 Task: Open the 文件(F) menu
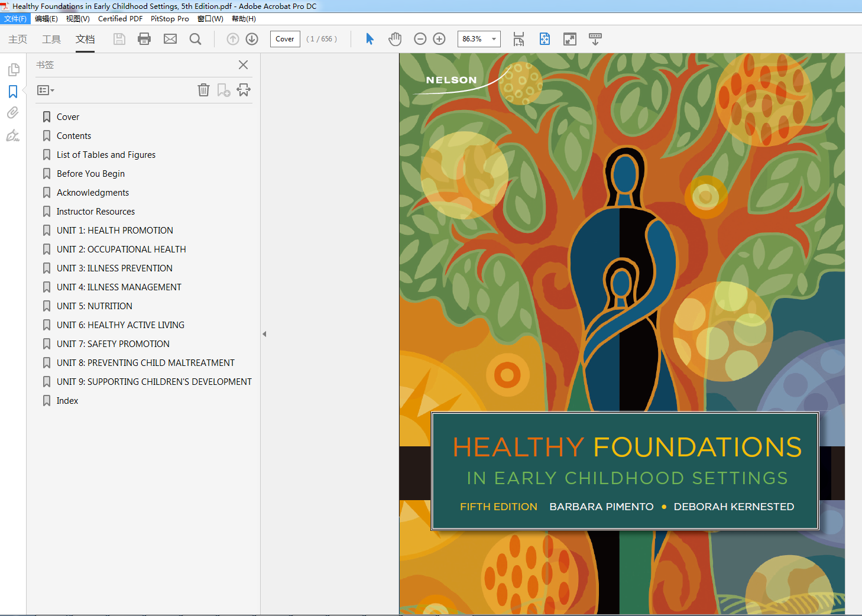point(15,19)
